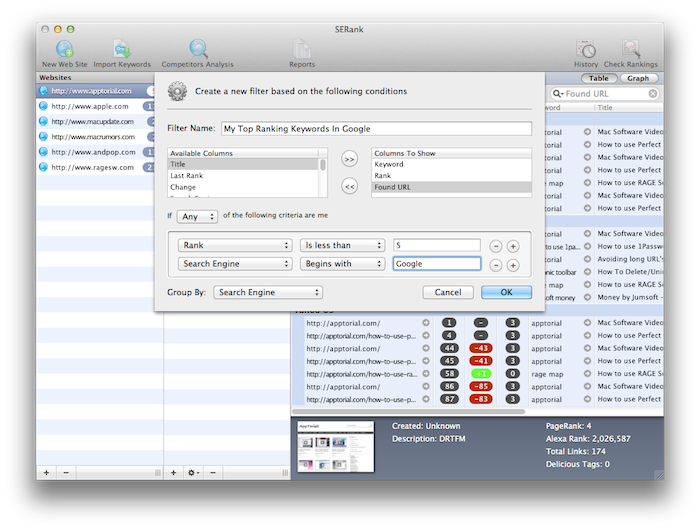Clear the Found URL search field
700x530 pixels.
[653, 93]
